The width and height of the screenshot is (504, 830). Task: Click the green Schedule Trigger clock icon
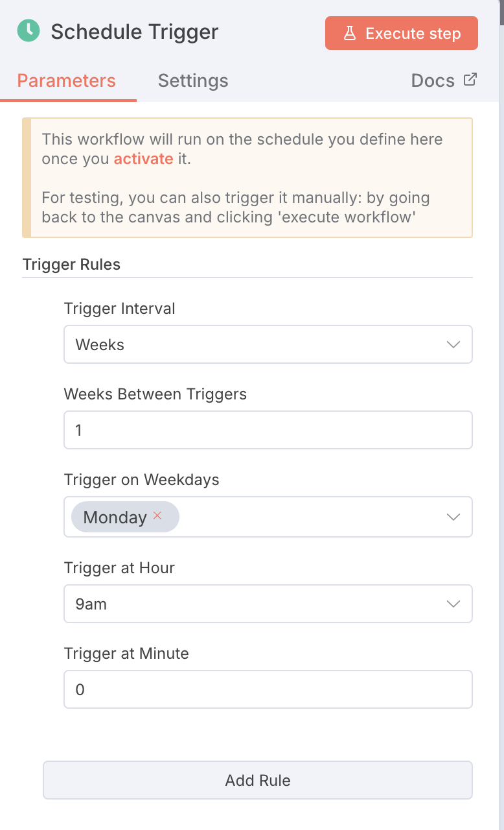(x=29, y=31)
